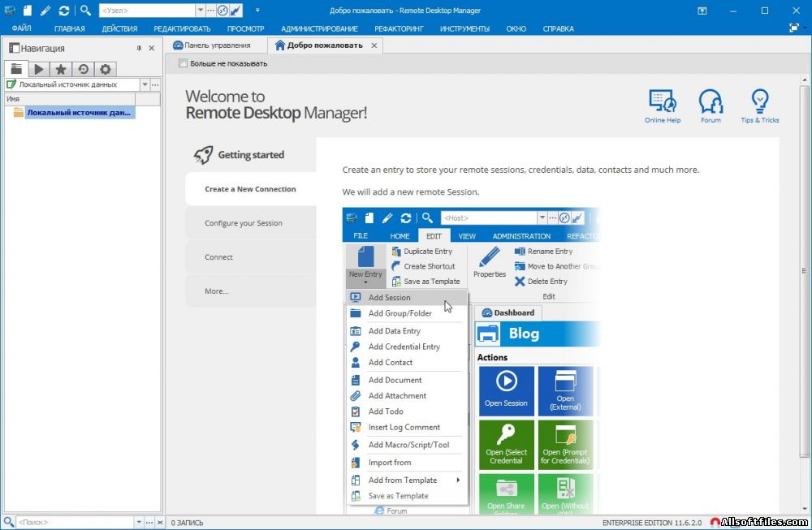Image resolution: width=812 pixels, height=530 pixels.
Task: Open the ribbon display options icon in title bar
Action: tap(702, 11)
